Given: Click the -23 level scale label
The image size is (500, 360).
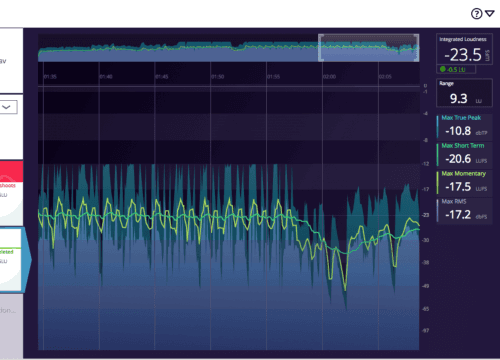Looking at the screenshot, I should coord(425,215).
